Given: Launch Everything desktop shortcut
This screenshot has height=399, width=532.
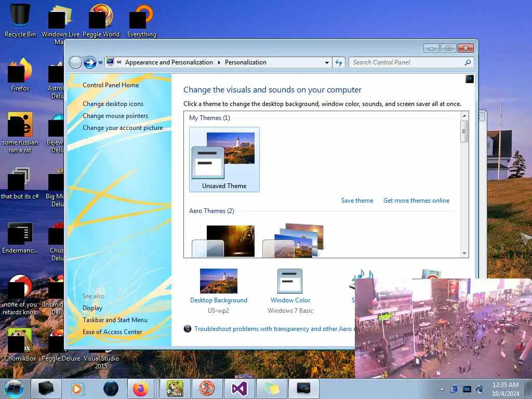Looking at the screenshot, I should click(x=142, y=20).
